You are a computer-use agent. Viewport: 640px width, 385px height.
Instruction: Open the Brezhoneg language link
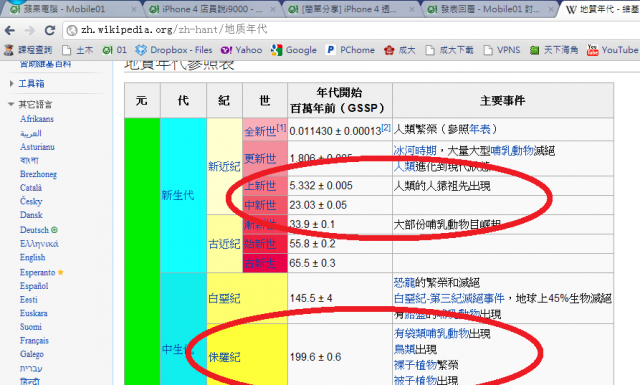click(38, 174)
